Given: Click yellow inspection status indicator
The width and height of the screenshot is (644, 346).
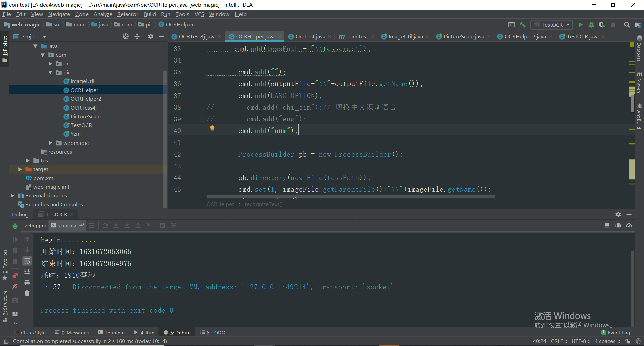Looking at the screenshot, I should (632, 44).
